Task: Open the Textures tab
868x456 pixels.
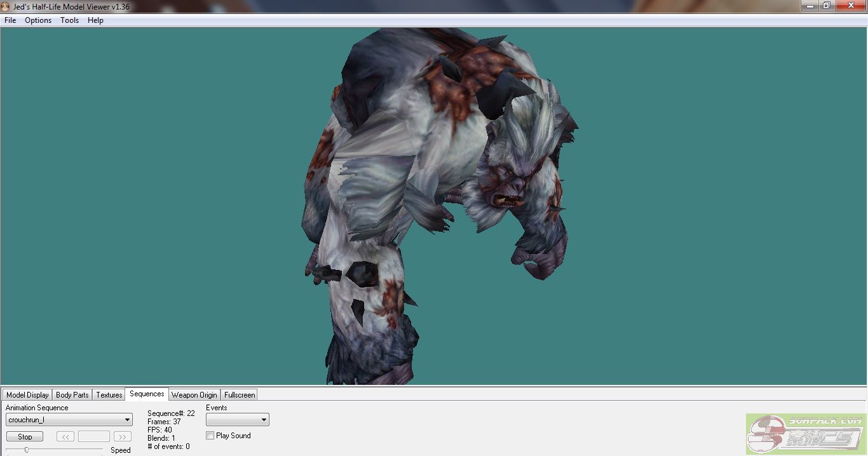Action: (x=109, y=395)
